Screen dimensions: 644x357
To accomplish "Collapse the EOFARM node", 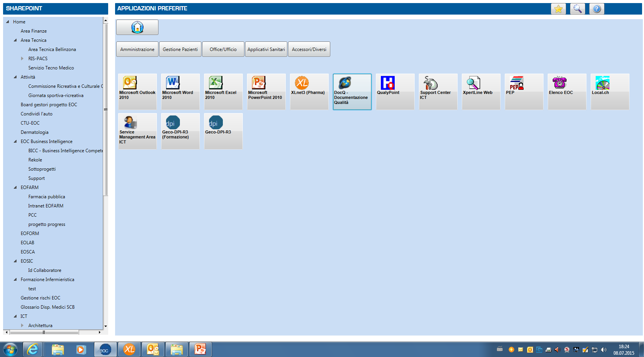I will (x=15, y=188).
